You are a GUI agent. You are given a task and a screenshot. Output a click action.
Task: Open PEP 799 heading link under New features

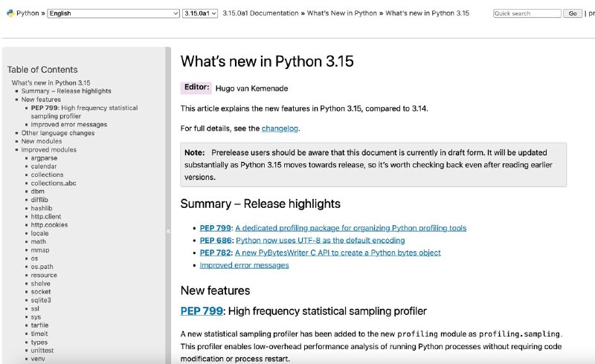pos(202,311)
